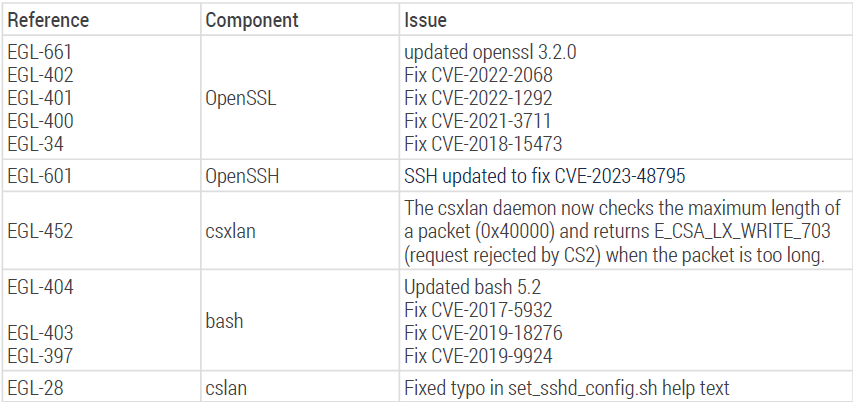Screen dimensions: 853x402
Task: Click the OpenSSH component cell
Action: (242, 175)
